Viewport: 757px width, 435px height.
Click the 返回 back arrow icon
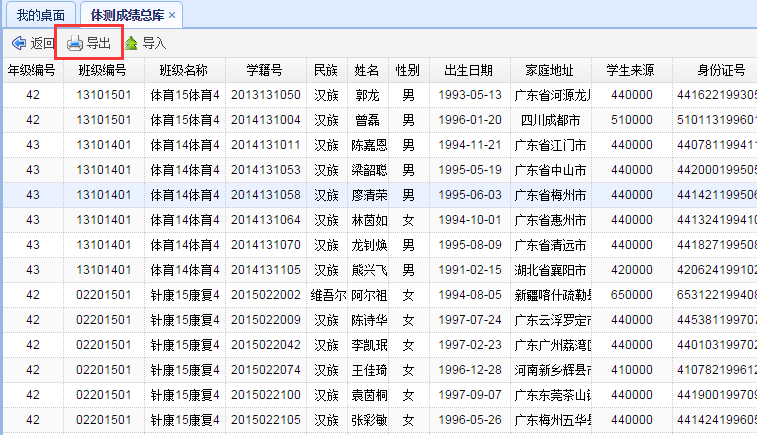tap(18, 43)
